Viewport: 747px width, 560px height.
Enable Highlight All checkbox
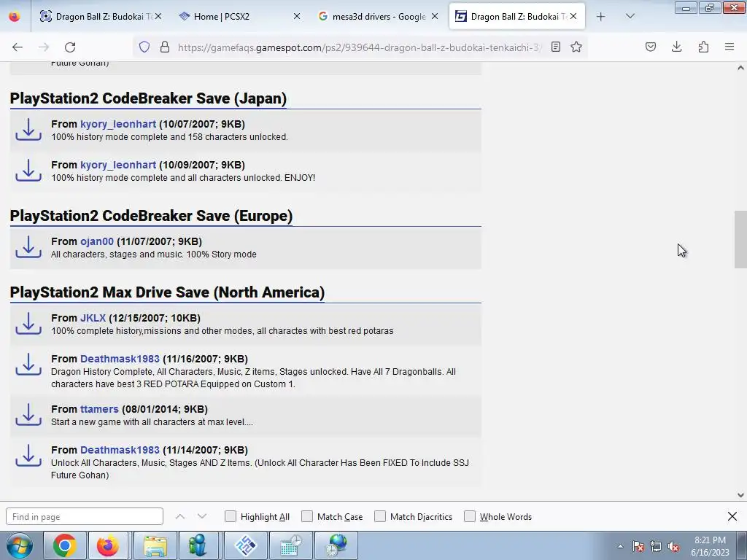pyautogui.click(x=231, y=516)
